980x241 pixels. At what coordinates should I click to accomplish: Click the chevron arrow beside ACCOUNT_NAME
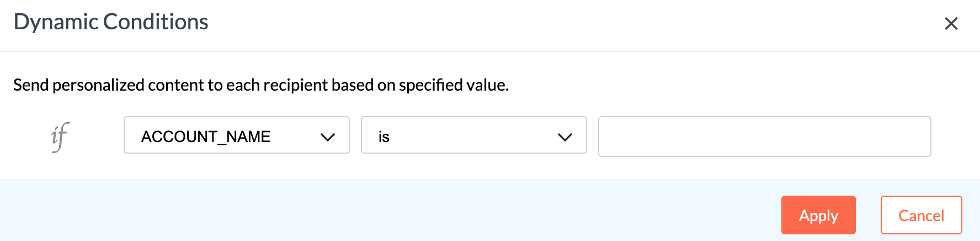click(x=328, y=137)
